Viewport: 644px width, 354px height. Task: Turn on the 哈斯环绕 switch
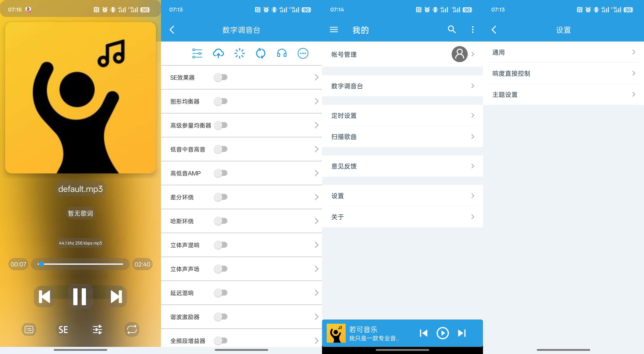[x=221, y=221]
